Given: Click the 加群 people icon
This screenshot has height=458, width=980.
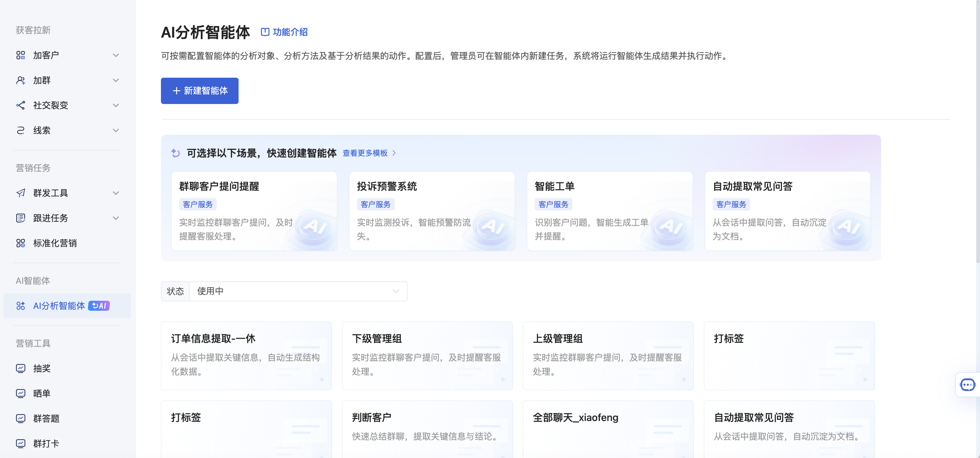Looking at the screenshot, I should click(x=21, y=80).
